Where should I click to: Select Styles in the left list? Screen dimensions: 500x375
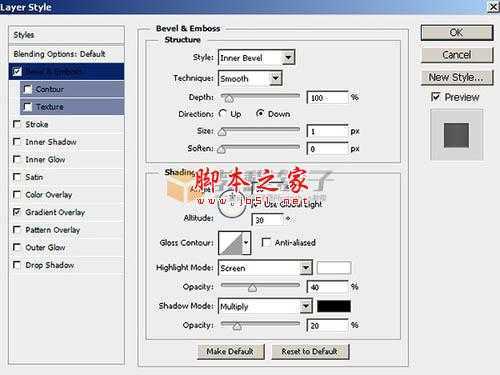[x=66, y=35]
